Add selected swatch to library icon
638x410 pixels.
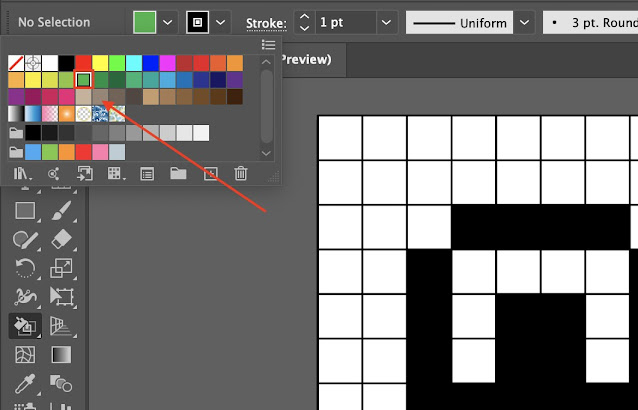pos(85,174)
